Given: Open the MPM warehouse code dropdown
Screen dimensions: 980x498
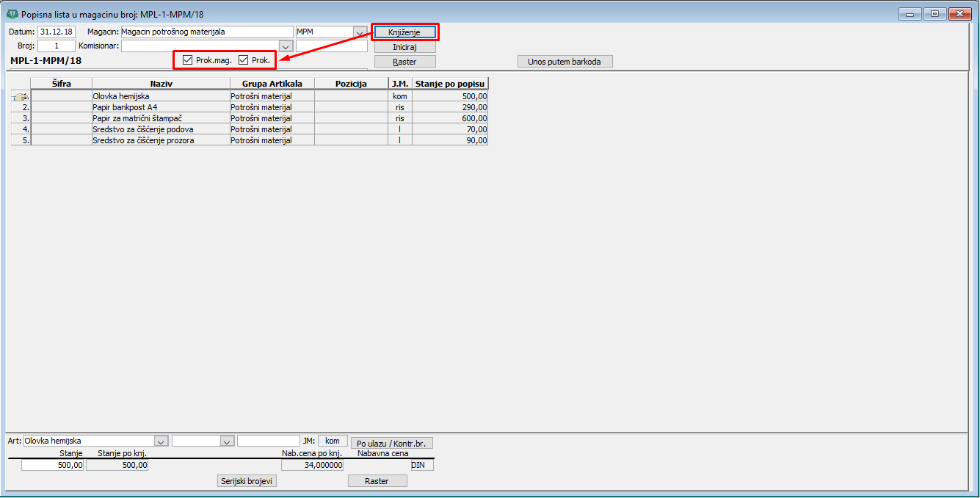Looking at the screenshot, I should (x=360, y=32).
